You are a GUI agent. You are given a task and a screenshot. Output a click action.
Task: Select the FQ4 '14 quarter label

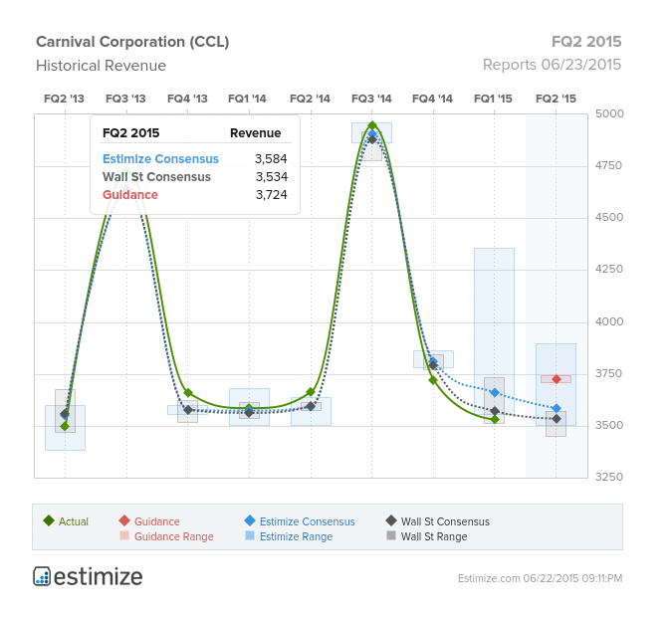[x=432, y=99]
